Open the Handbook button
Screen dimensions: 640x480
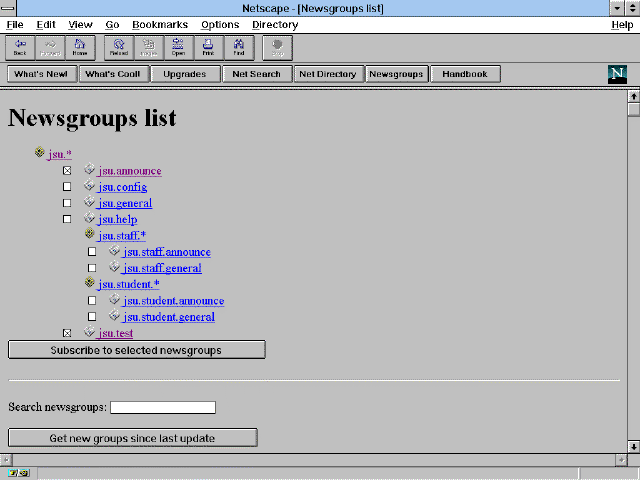click(x=465, y=74)
